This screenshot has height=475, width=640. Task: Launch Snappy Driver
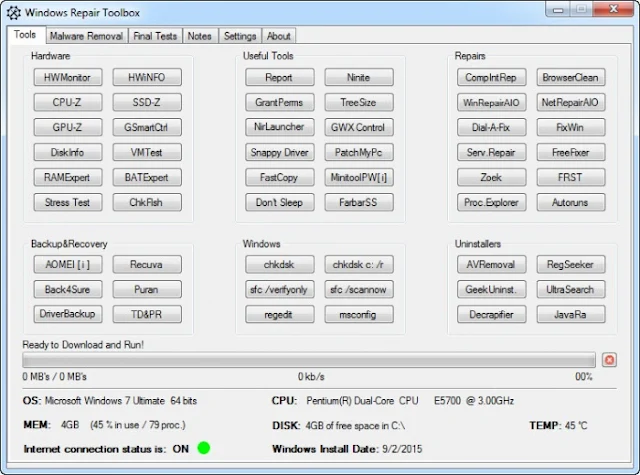280,152
